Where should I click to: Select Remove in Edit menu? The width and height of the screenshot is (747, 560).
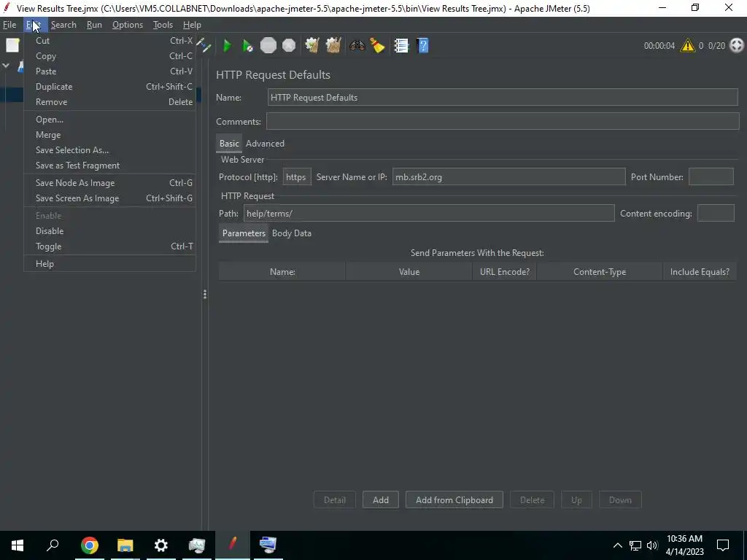[x=109, y=102]
